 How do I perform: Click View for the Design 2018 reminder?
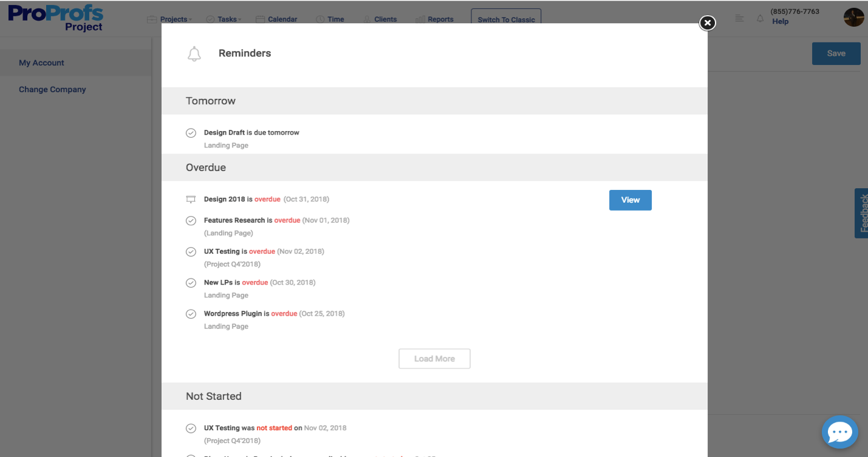[630, 200]
